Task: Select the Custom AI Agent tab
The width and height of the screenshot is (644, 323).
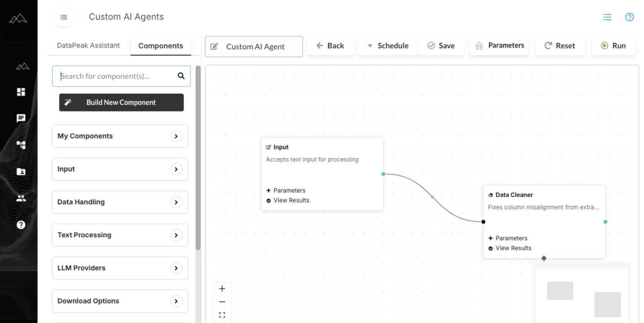Action: point(253,46)
